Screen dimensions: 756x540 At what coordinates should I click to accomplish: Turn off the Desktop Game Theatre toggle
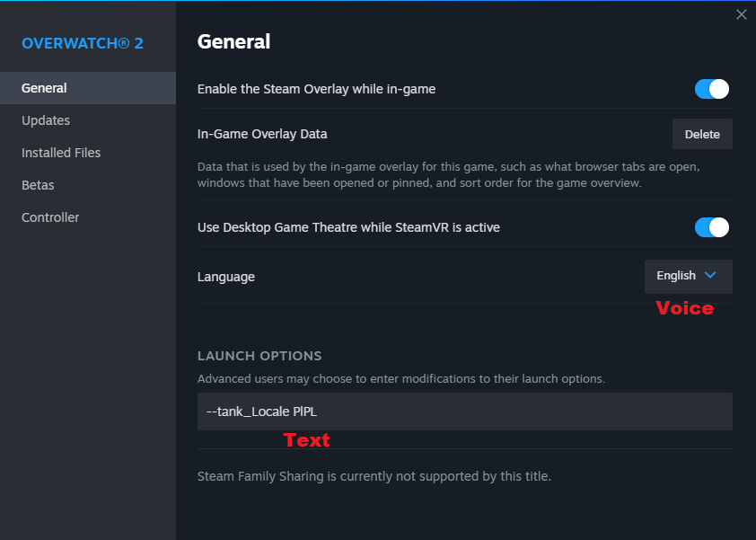click(x=711, y=227)
